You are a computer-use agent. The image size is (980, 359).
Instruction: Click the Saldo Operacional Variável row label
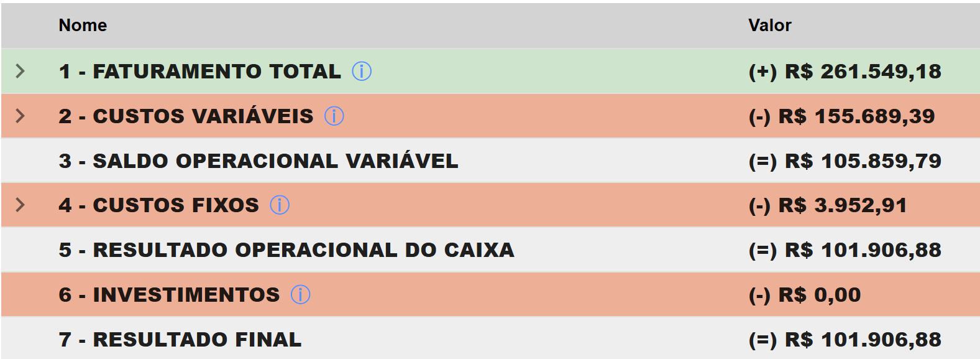(x=259, y=161)
